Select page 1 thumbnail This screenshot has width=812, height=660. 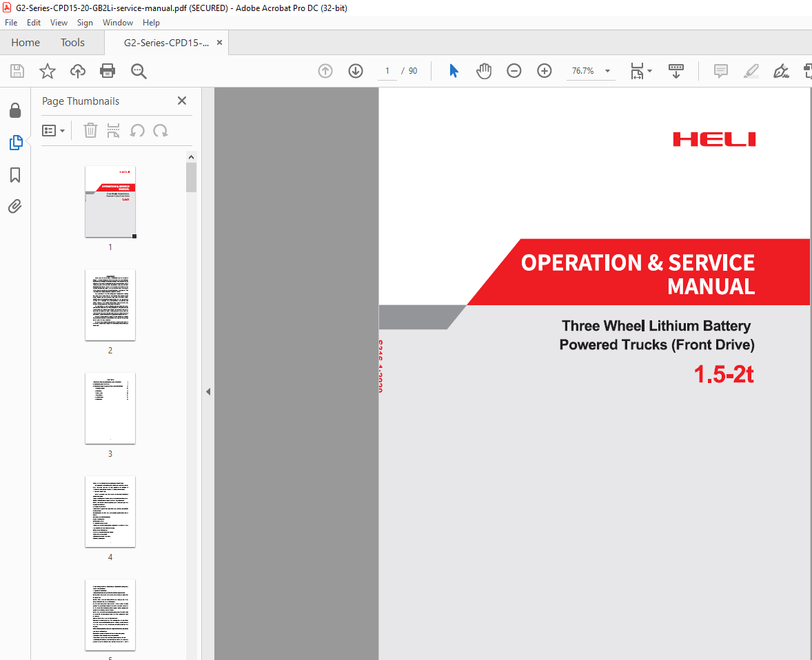pyautogui.click(x=110, y=201)
